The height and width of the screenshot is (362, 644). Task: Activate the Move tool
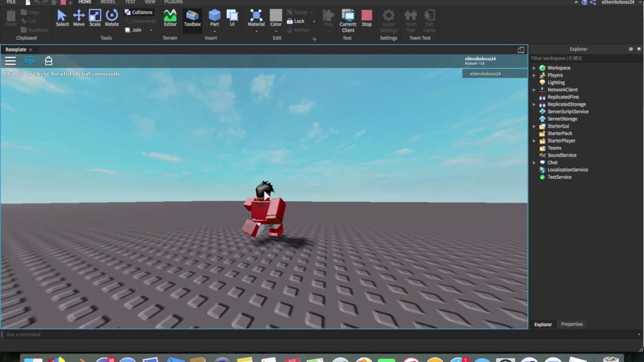coord(79,18)
